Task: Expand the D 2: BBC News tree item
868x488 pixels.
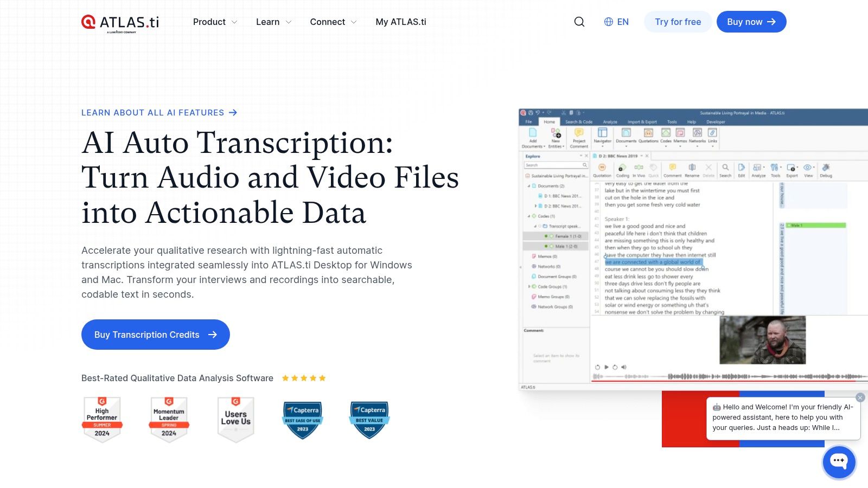Action: pyautogui.click(x=536, y=206)
